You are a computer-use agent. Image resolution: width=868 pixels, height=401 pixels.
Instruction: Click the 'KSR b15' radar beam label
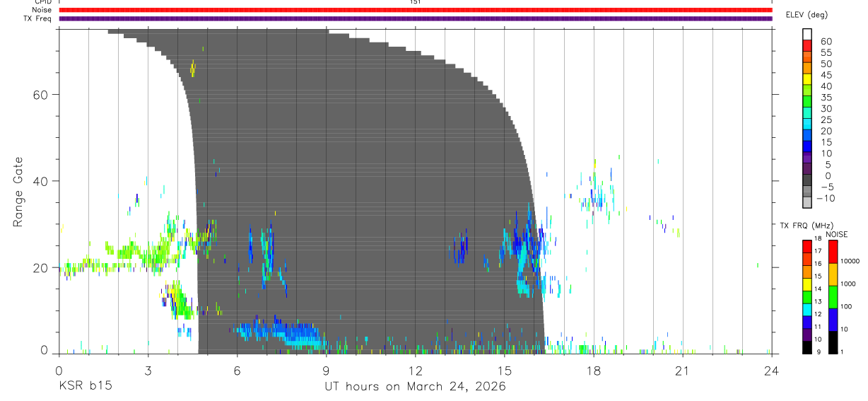[x=85, y=387]
